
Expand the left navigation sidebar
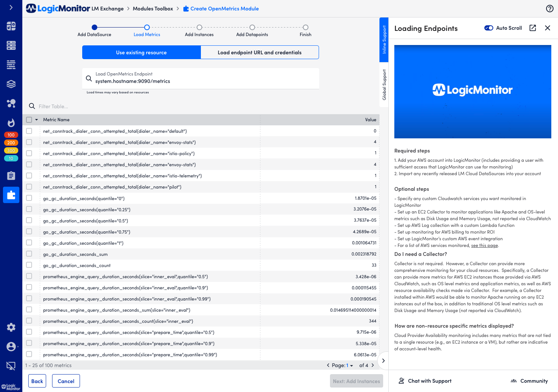11,7
